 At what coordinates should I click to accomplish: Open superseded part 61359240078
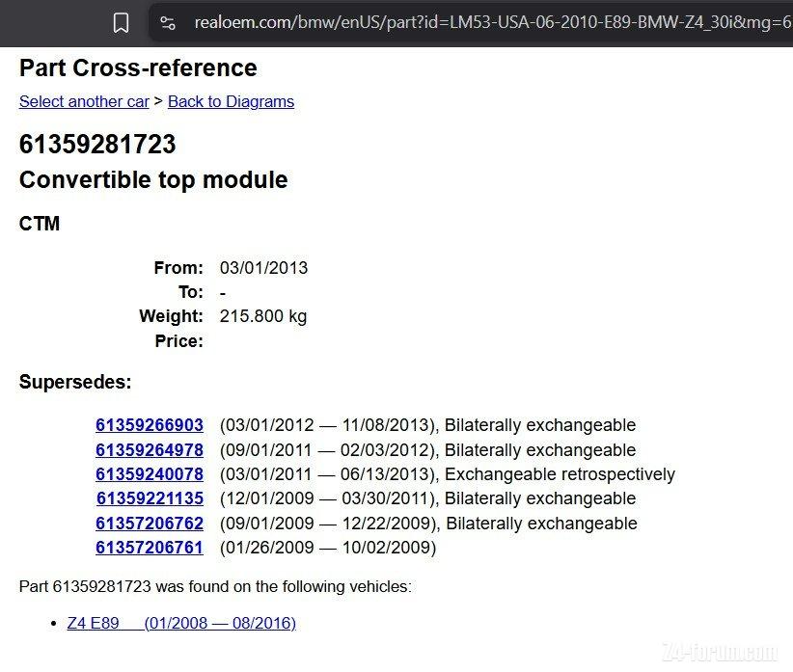(150, 474)
